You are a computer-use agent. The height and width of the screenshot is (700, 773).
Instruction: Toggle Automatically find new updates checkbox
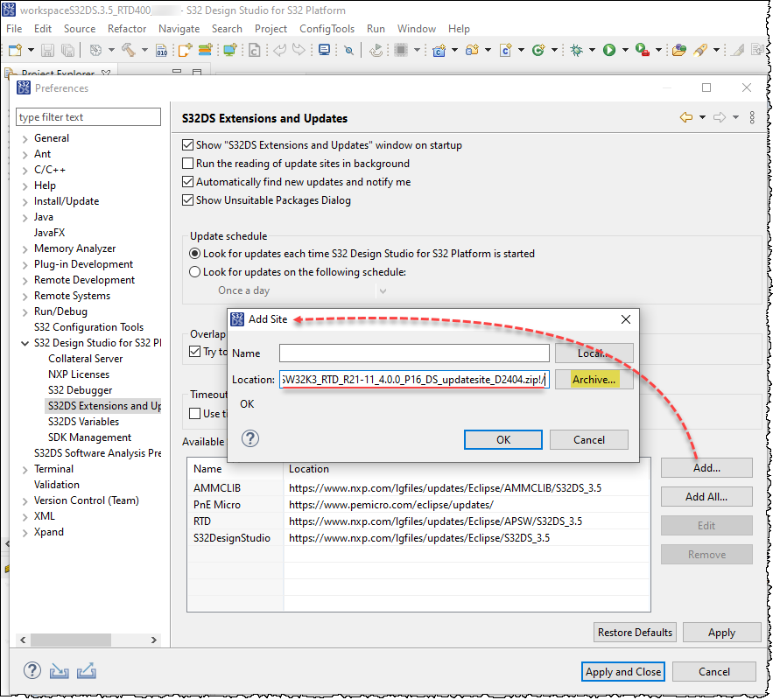click(187, 182)
